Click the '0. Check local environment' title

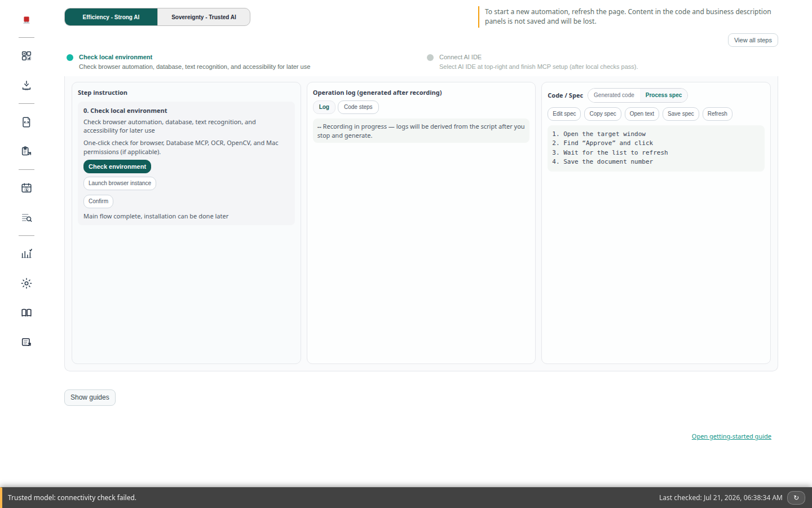click(x=125, y=111)
